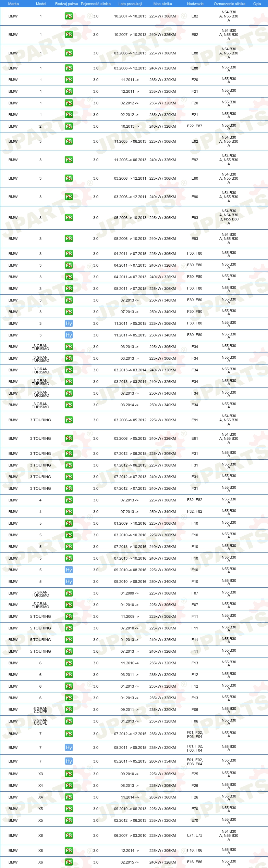Click the '07.2012 -> 12.2015' production years cell
This screenshot has height=868, width=268.
click(x=130, y=734)
